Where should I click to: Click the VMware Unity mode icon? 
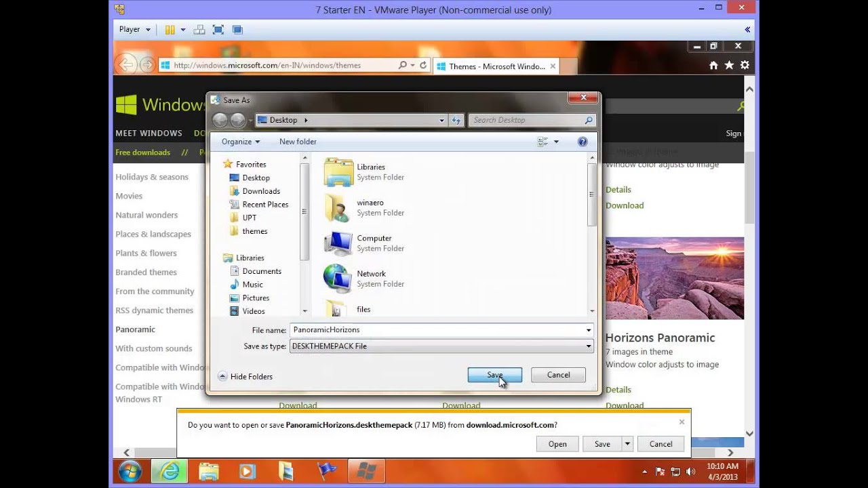tap(237, 30)
